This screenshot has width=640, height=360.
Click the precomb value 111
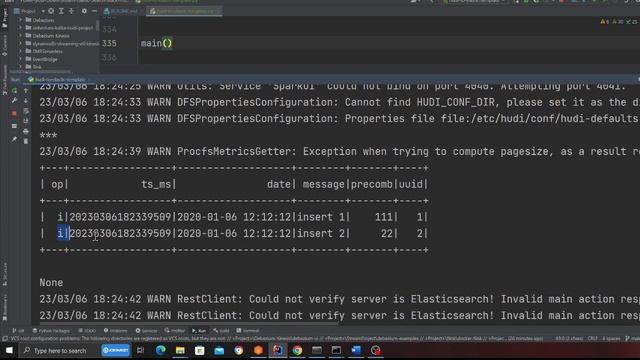(x=384, y=217)
